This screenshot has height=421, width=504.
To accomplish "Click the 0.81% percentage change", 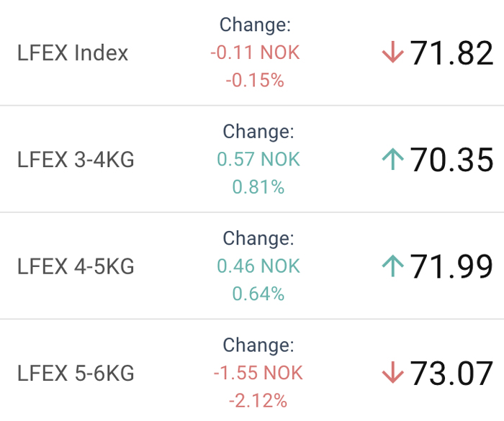I will tap(258, 187).
